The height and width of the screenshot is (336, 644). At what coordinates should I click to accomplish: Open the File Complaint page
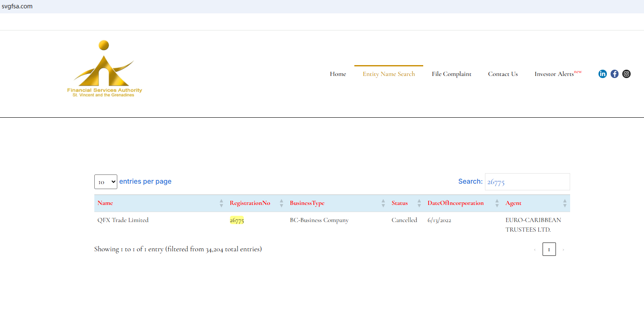tap(451, 74)
